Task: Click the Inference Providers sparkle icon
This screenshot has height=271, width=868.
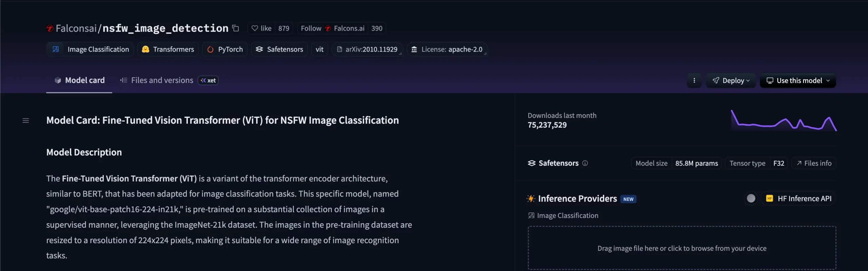Action: [531, 199]
